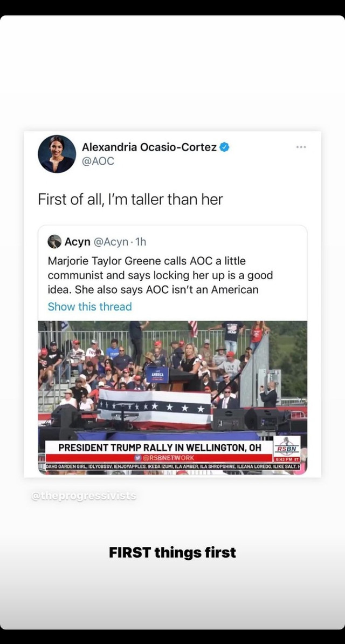
Task: Click the President Trump Rally headline banner
Action: pos(159,448)
